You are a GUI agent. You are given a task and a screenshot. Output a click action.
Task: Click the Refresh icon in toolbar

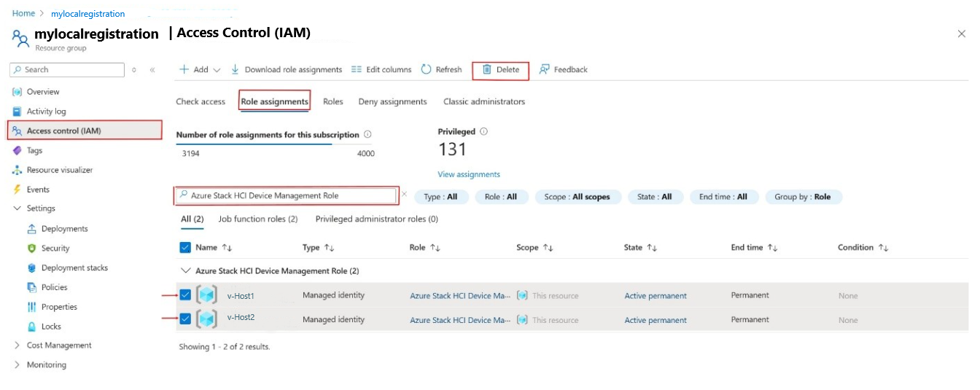click(427, 70)
